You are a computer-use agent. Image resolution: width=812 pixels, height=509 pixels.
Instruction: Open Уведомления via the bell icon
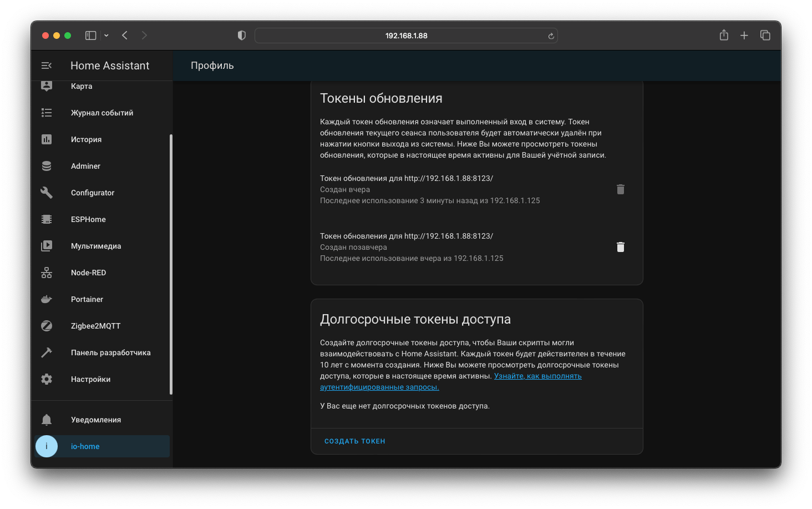coord(47,420)
